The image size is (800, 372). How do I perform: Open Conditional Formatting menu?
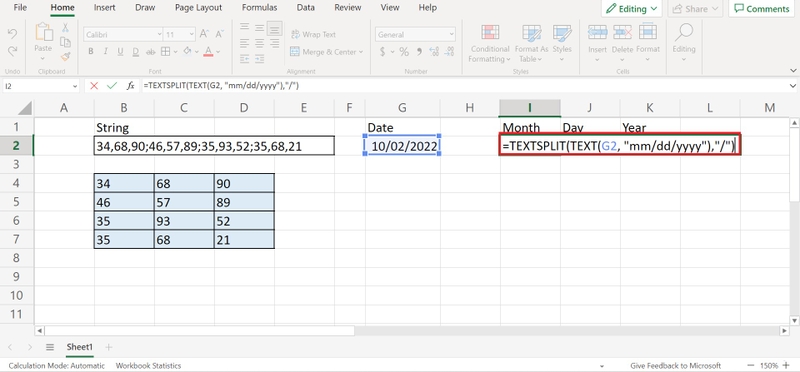(x=490, y=44)
